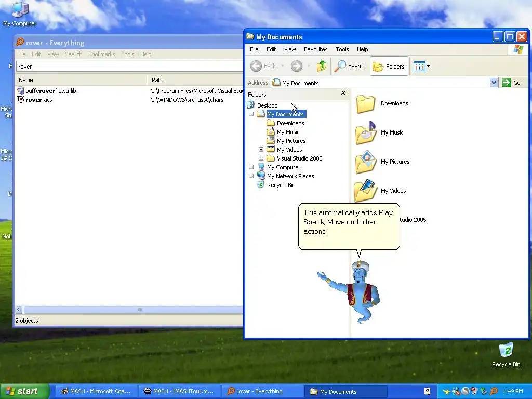Viewport: 532px width, 399px height.
Task: Expand the Address bar dropdown
Action: tap(494, 83)
